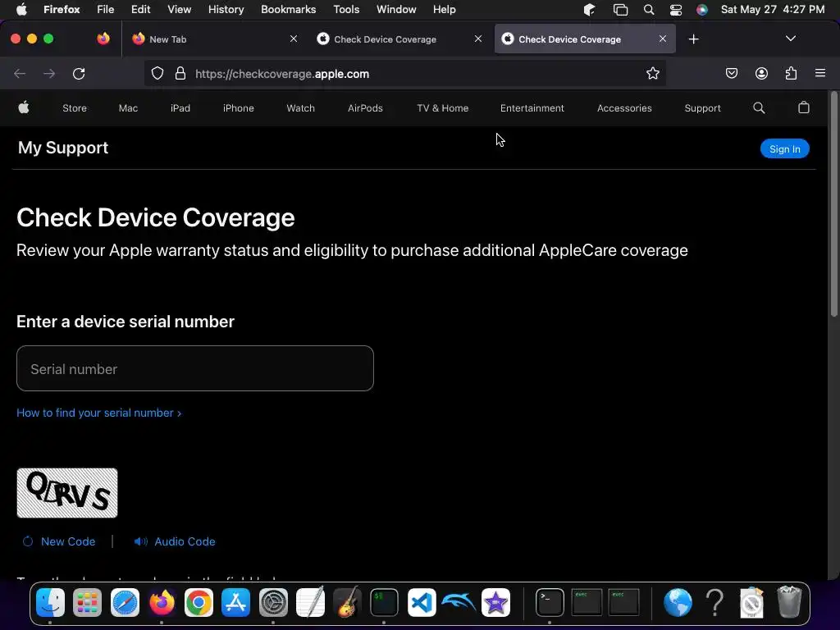The height and width of the screenshot is (630, 840).
Task: Switch to the New Tab tab
Action: [213, 39]
